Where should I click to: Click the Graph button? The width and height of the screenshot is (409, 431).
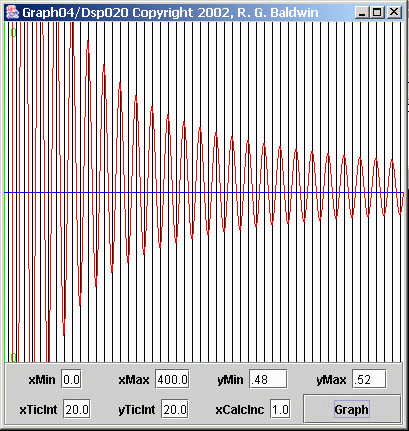click(352, 409)
